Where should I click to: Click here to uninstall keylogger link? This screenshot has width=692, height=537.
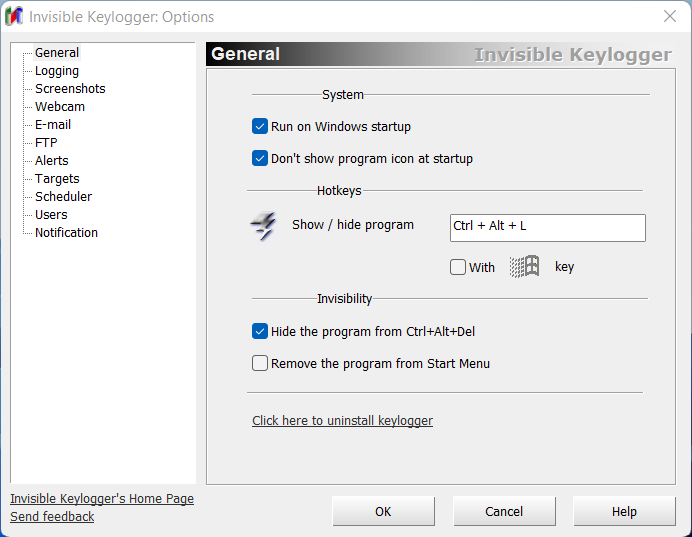[x=342, y=421]
